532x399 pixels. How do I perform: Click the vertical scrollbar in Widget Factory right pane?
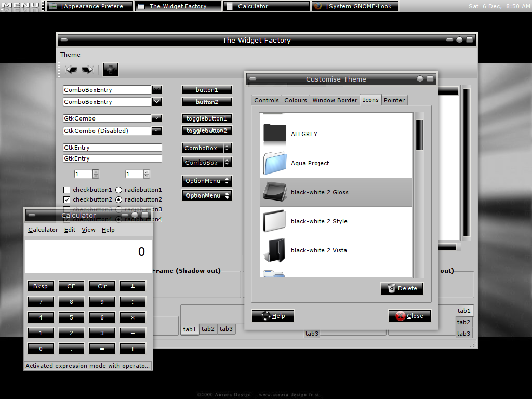tap(467, 163)
